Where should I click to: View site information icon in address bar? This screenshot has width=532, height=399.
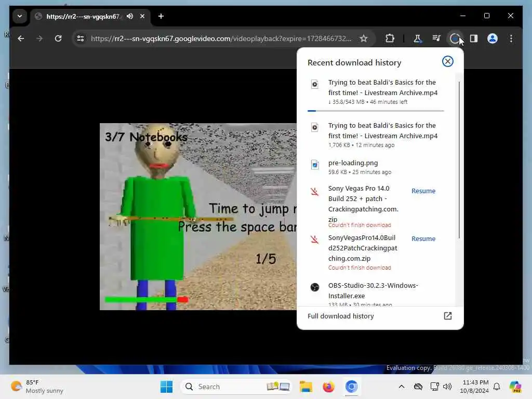[81, 38]
